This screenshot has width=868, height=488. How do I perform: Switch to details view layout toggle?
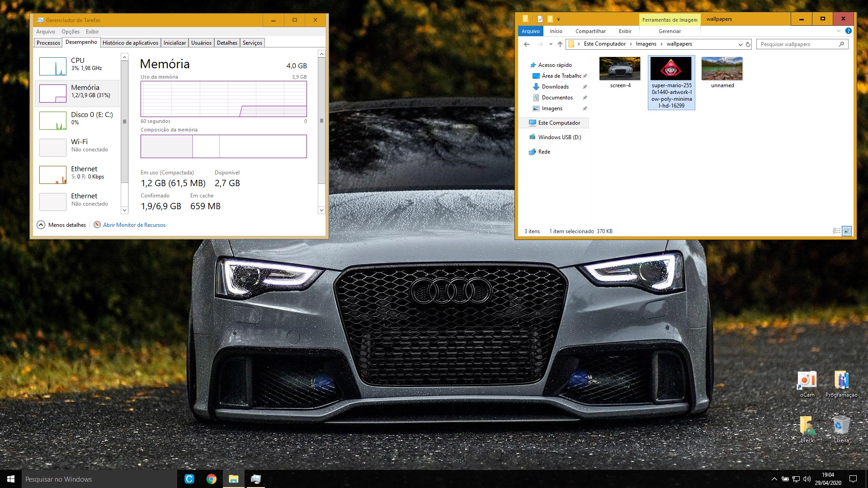(836, 231)
